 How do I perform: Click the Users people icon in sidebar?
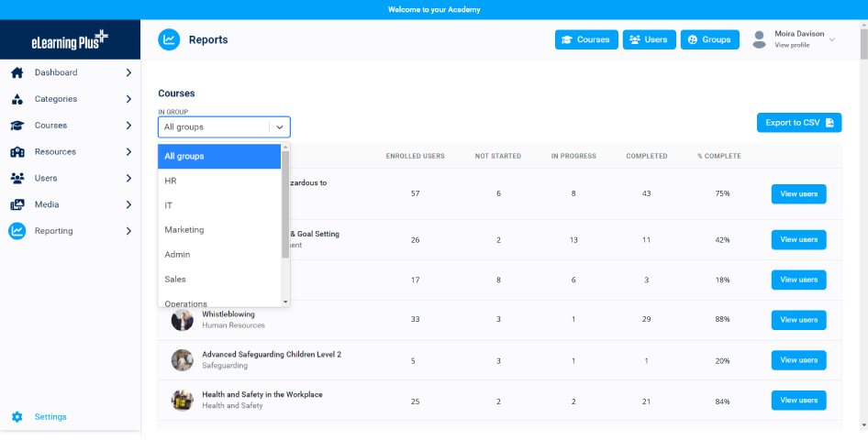(x=17, y=179)
